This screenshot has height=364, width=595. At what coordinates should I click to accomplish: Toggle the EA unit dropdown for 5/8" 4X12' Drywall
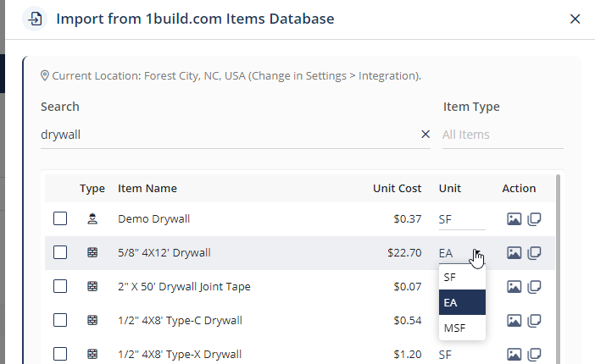pyautogui.click(x=462, y=253)
